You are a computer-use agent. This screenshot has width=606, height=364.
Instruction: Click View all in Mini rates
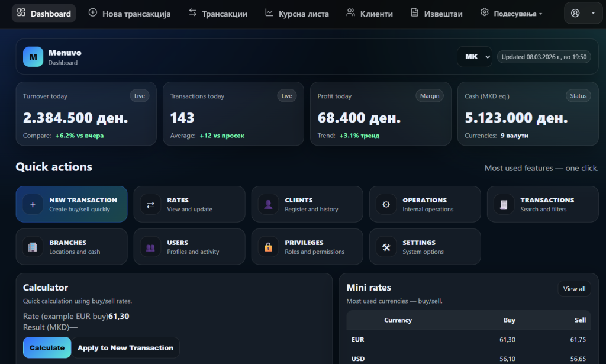point(574,289)
